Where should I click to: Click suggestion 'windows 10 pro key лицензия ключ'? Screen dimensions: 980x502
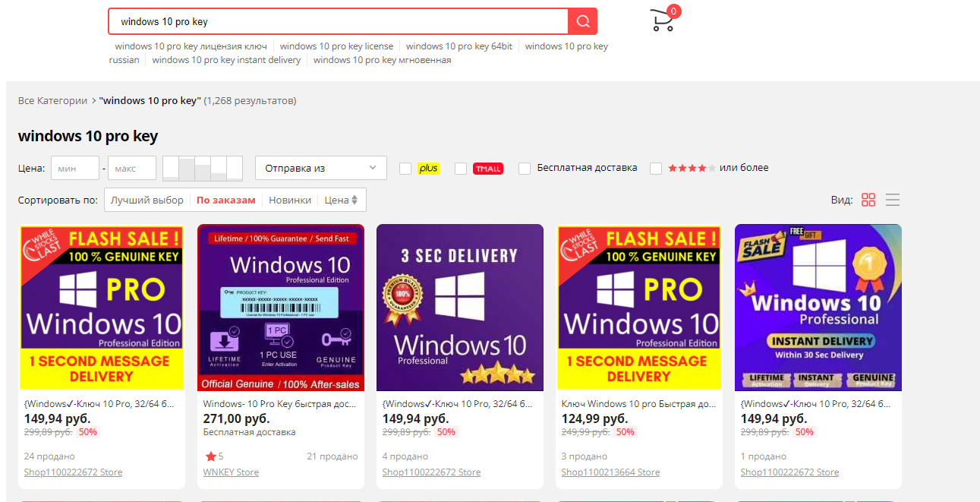click(191, 46)
